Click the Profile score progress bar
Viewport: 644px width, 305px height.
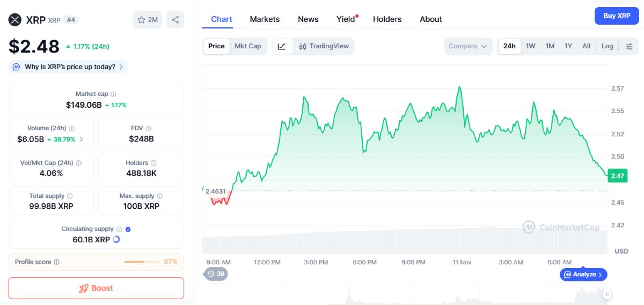pos(142,262)
